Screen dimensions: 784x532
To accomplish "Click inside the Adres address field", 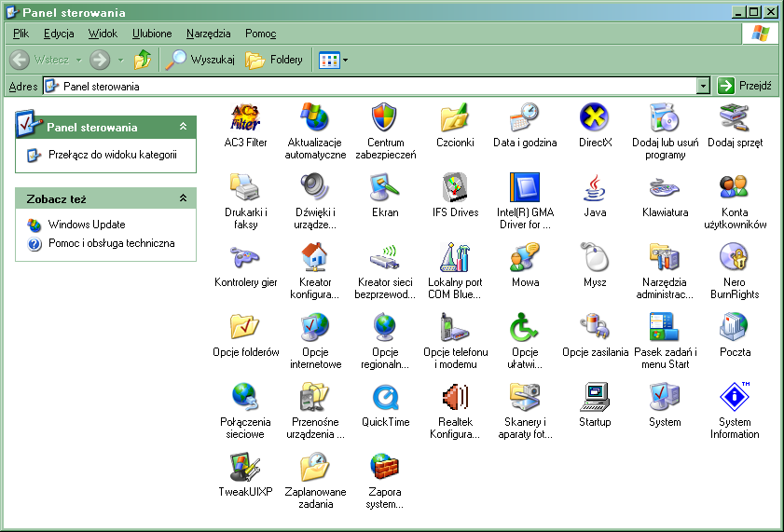I will (x=373, y=86).
